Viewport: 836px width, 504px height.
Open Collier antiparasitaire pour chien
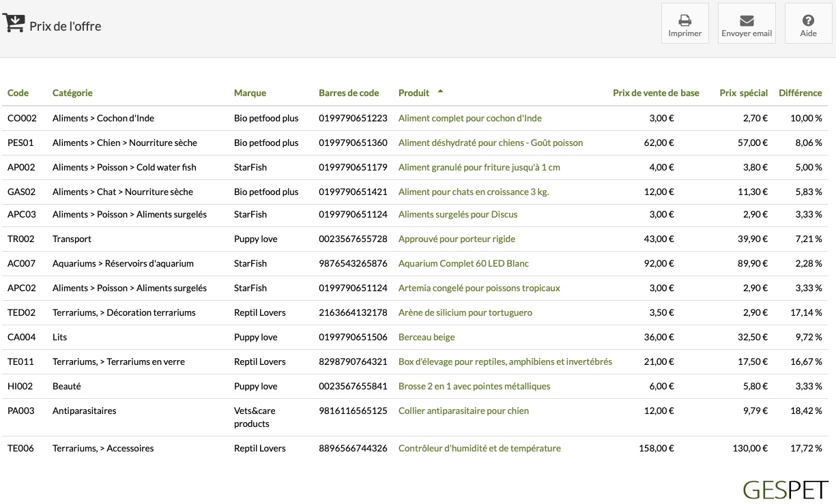pyautogui.click(x=463, y=411)
